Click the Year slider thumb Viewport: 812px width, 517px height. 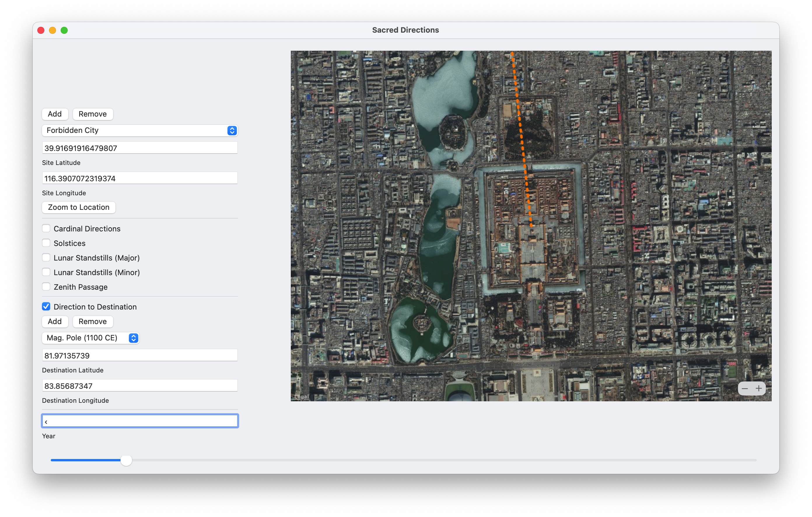pyautogui.click(x=126, y=460)
